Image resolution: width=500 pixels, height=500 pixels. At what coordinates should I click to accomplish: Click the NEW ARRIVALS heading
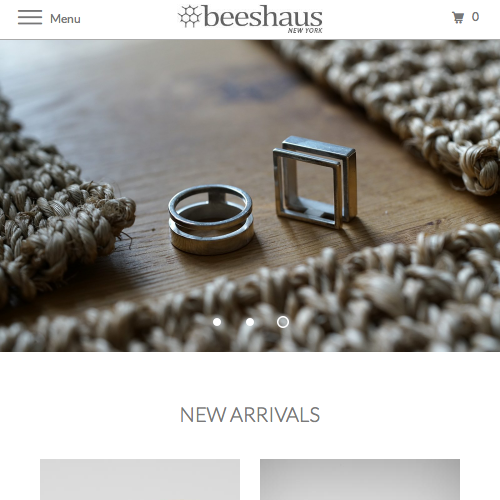(250, 415)
